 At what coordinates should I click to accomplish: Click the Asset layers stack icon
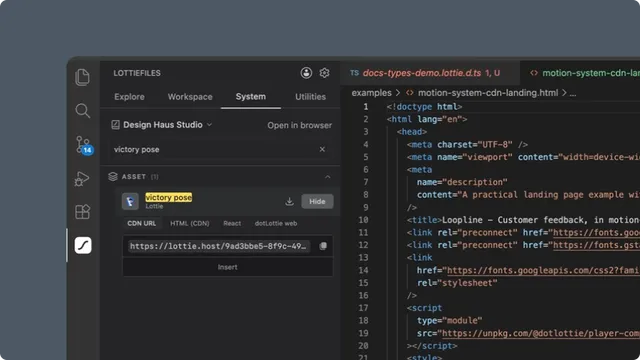[113, 177]
